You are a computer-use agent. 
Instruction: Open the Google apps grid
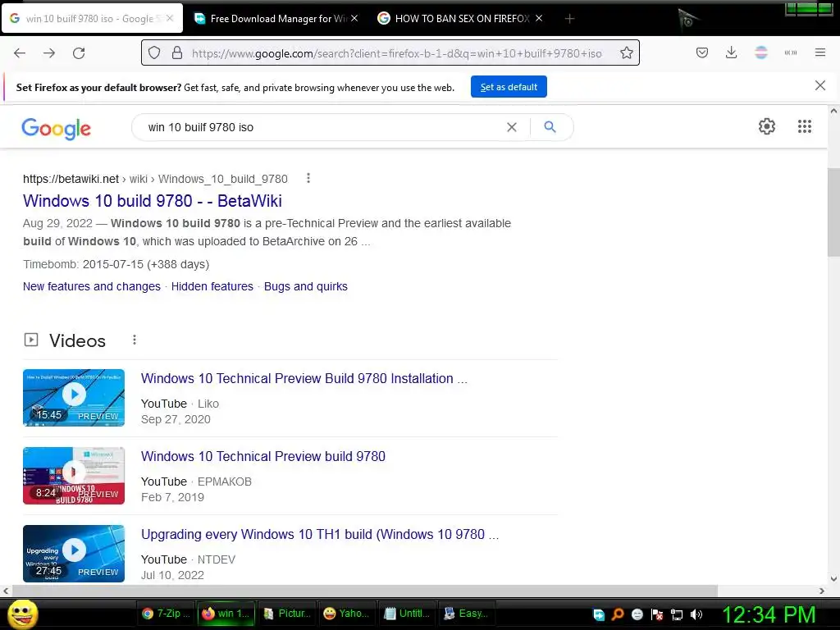point(804,126)
